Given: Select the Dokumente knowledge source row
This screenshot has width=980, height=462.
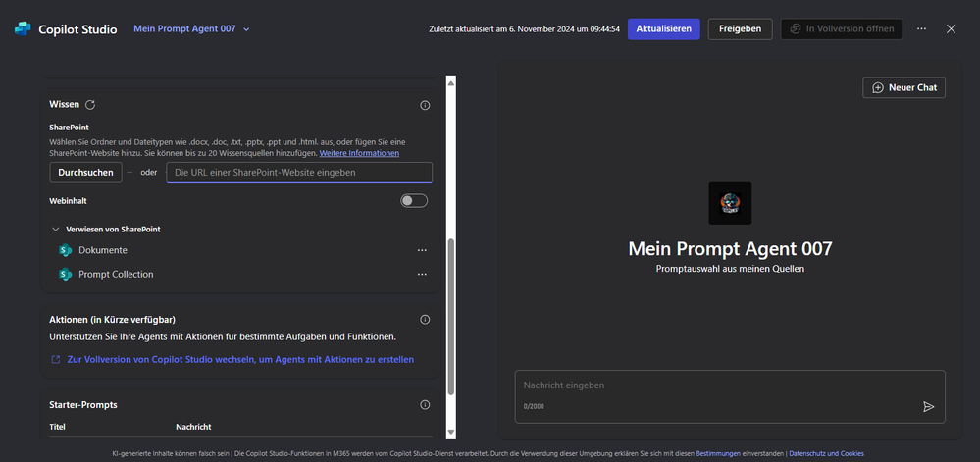Looking at the screenshot, I should point(240,250).
